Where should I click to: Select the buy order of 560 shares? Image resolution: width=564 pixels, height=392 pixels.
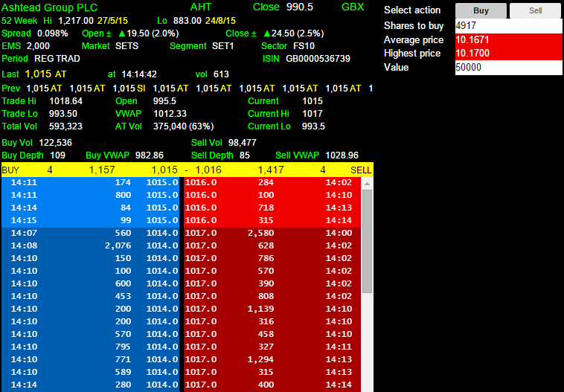pos(90,233)
